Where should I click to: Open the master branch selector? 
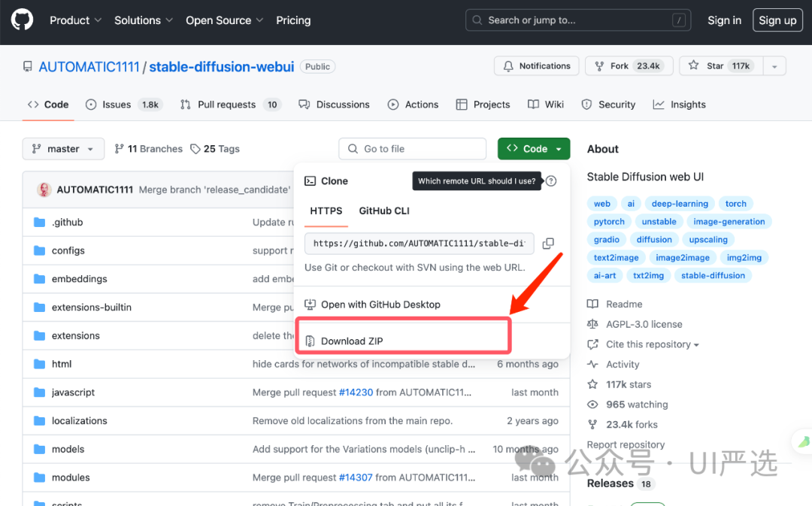click(x=63, y=149)
